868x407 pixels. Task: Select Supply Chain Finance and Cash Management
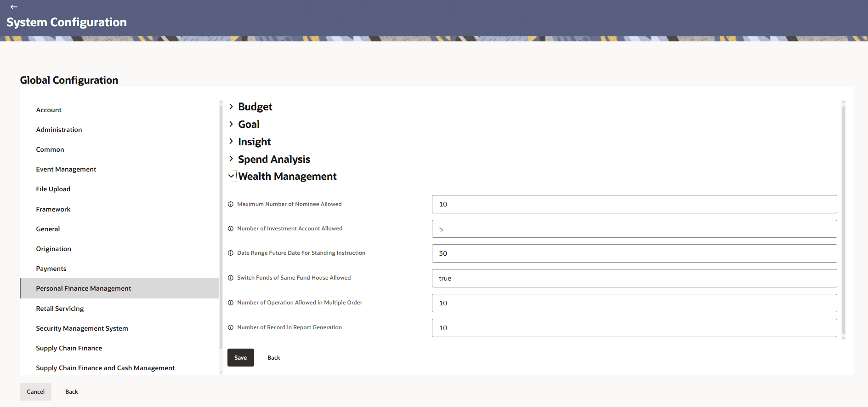click(119, 368)
